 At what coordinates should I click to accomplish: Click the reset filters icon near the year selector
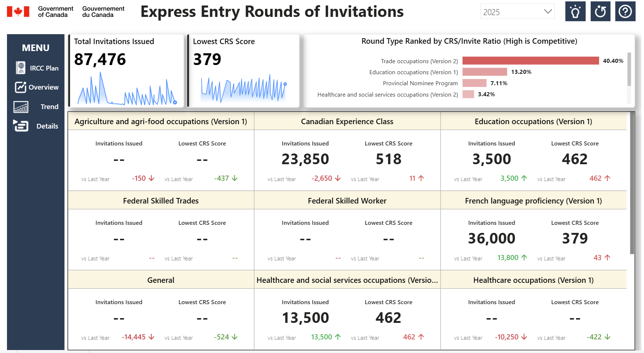point(600,11)
